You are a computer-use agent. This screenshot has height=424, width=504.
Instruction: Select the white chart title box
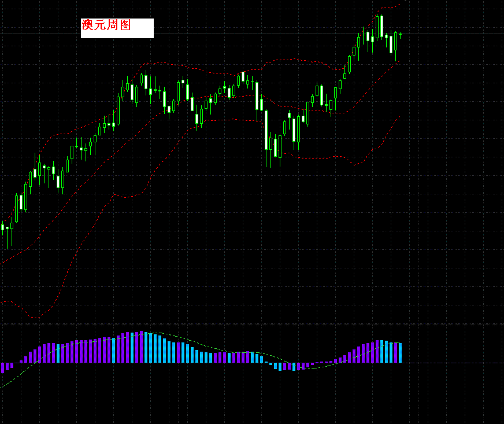(117, 28)
